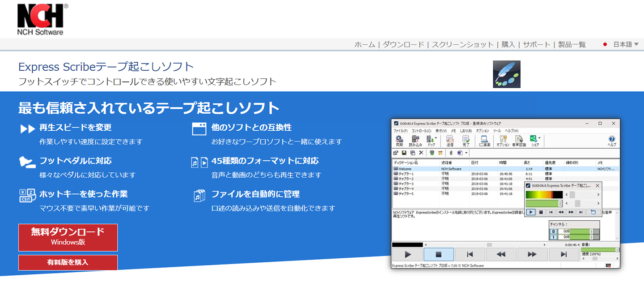Open the サポート navigation link
The image size is (644, 282).
[x=536, y=44]
